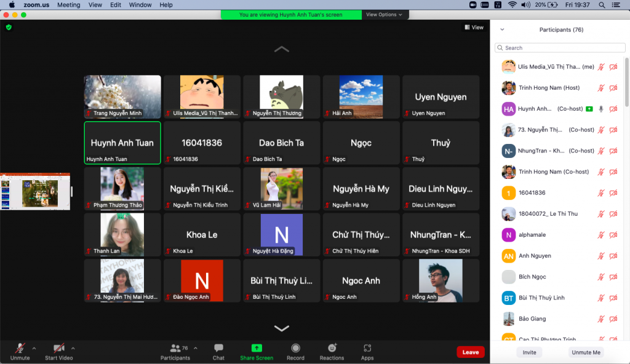Click the green encryption shield icon
Viewport: 630px width, 364px height.
(x=9, y=27)
